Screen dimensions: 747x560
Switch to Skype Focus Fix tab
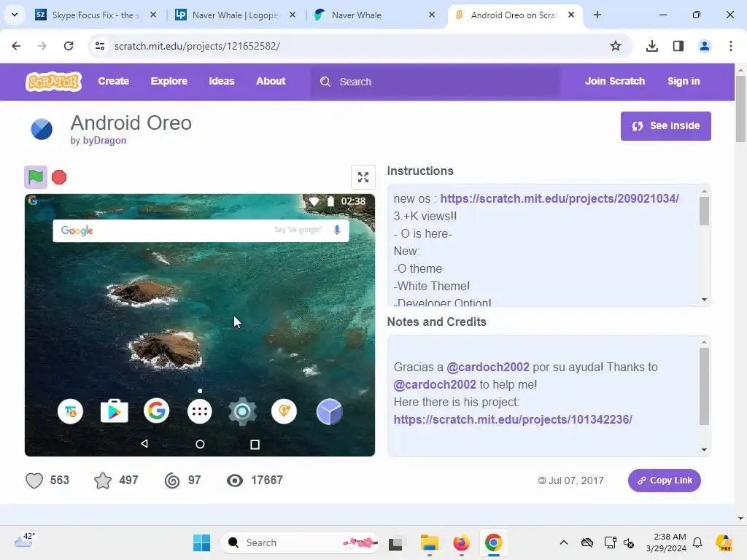click(96, 15)
